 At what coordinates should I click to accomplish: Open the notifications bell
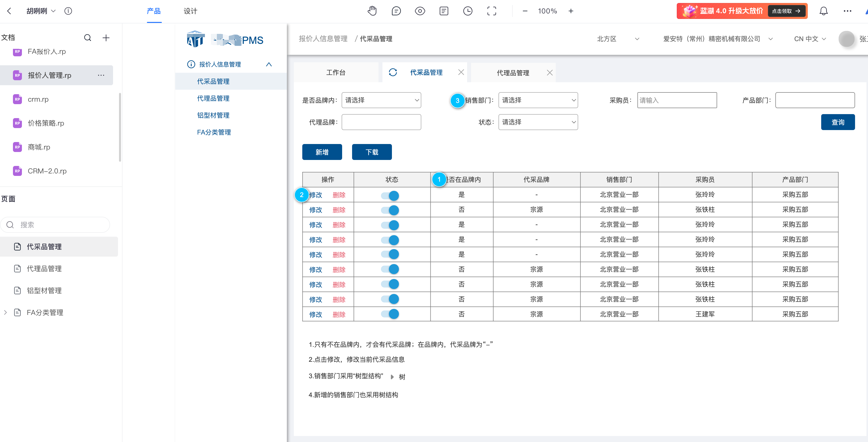pyautogui.click(x=823, y=11)
